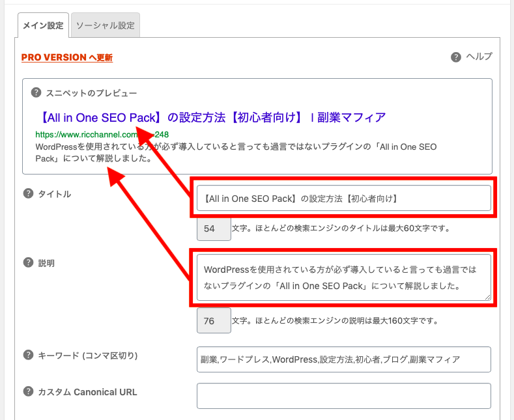Click the スニペットのプレビュー heading text
This screenshot has height=420, width=514.
pyautogui.click(x=91, y=93)
